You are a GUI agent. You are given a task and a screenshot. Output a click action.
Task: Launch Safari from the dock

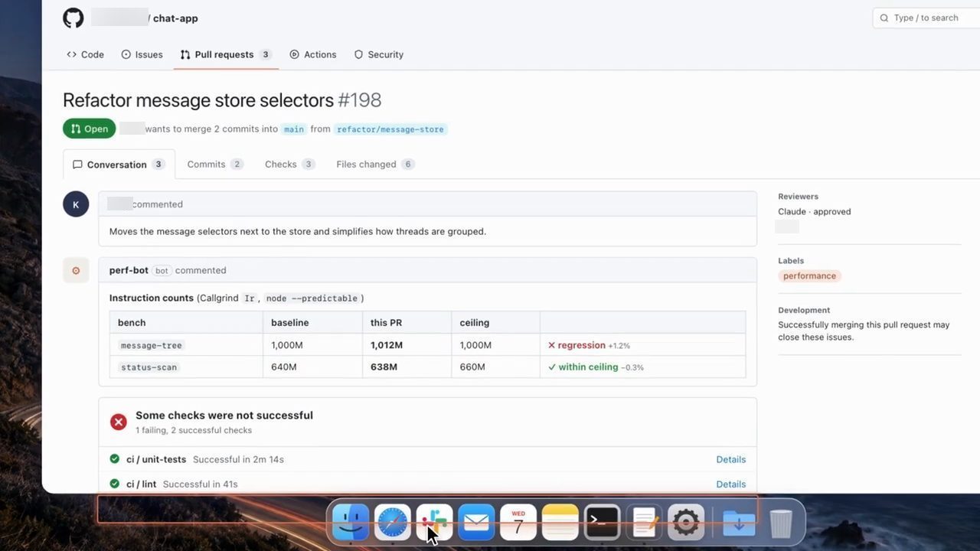(393, 523)
